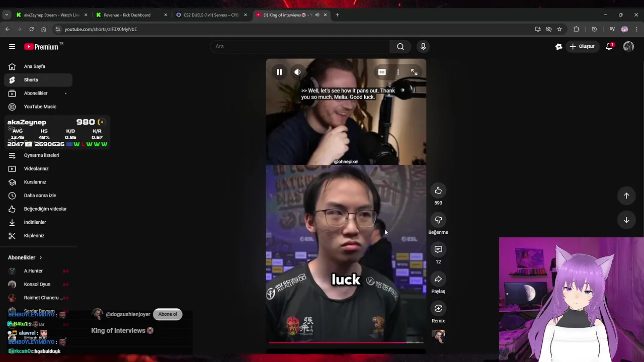This screenshot has width=644, height=362.
Task: Open media controls in Chrome toolbar
Action: tap(612, 29)
